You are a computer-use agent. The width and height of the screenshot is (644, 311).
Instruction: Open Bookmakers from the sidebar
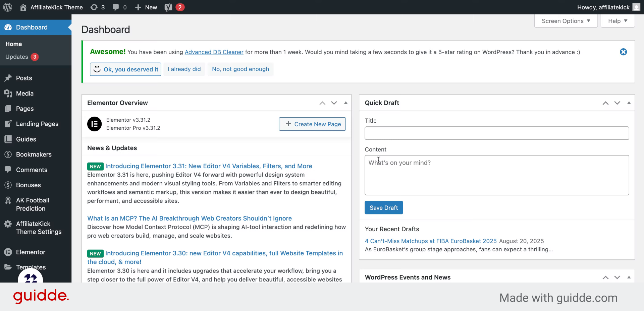(34, 154)
